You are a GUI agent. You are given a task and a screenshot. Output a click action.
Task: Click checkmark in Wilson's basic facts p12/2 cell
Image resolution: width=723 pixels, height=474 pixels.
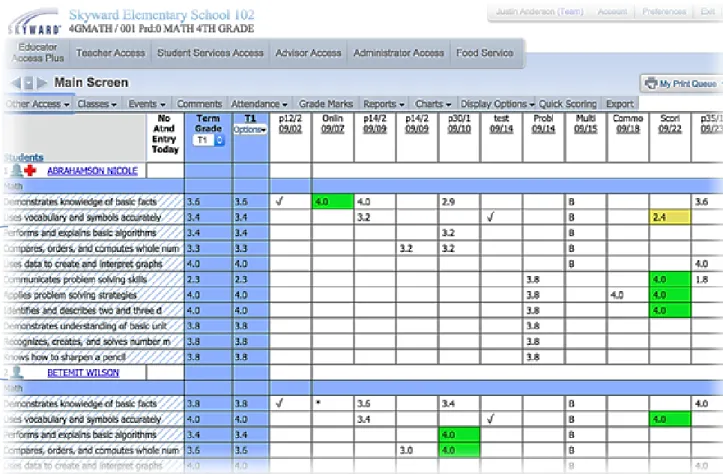279,403
